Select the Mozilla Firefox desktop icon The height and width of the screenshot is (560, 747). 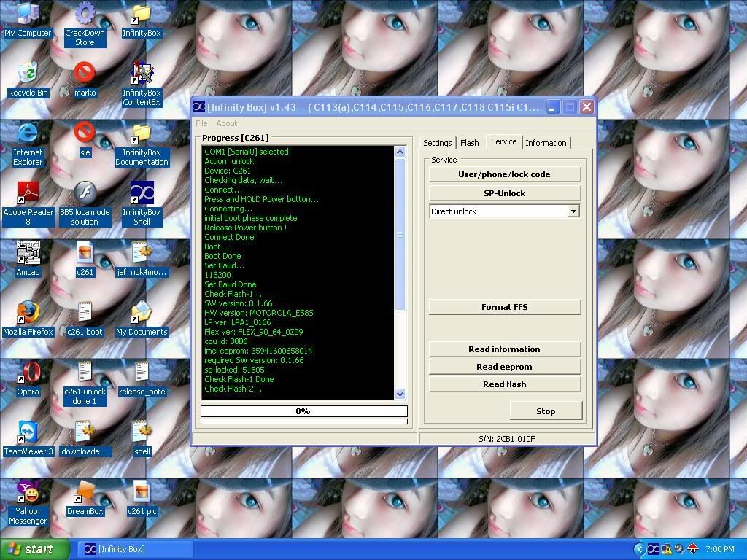tap(28, 319)
